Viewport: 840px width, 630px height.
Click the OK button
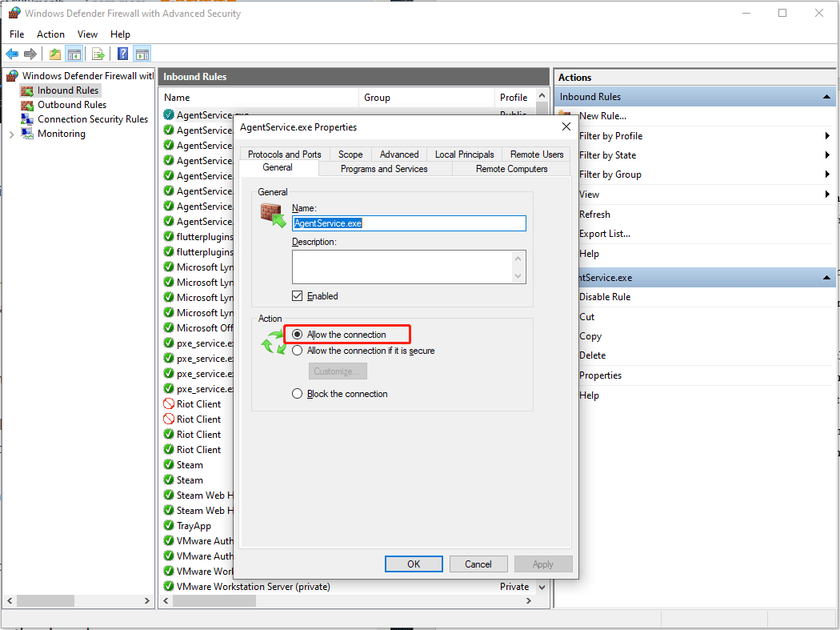[x=414, y=564]
